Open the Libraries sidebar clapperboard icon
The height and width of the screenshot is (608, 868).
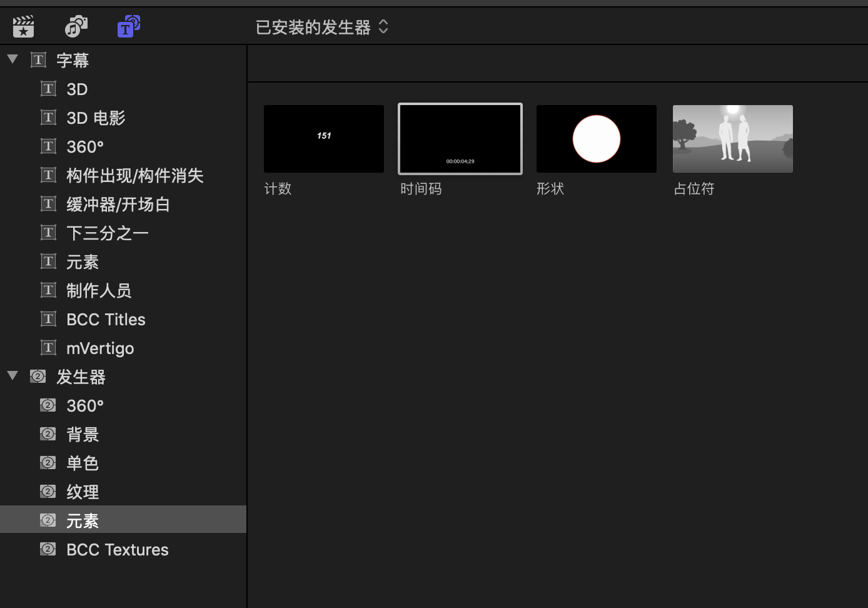[23, 27]
